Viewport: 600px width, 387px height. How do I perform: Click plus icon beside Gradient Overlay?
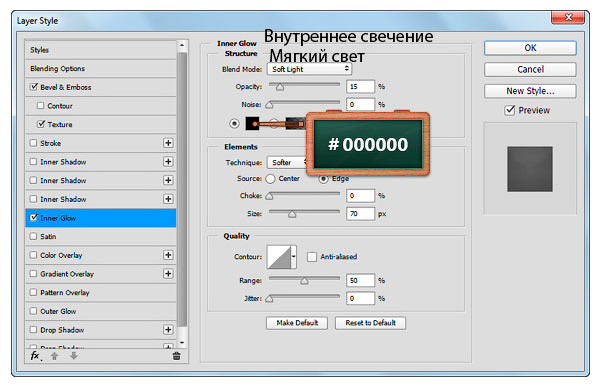(x=168, y=274)
